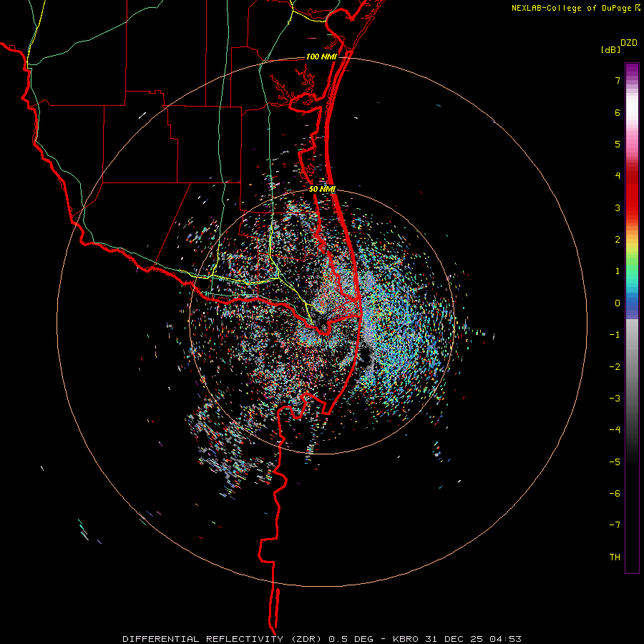Image resolution: width=644 pixels, height=644 pixels.
Task: Select the -6 value on color scale
Action: click(x=615, y=494)
